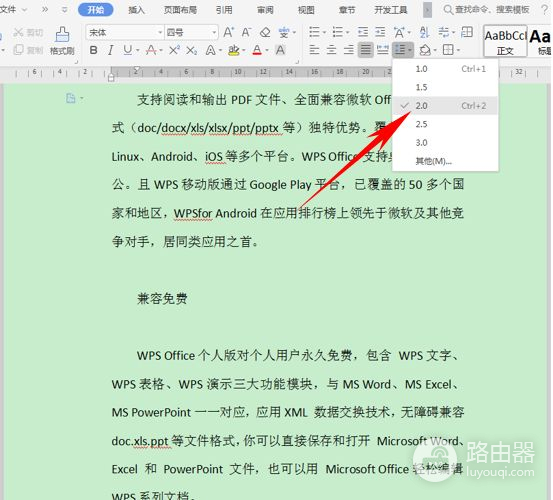Click the numbered list icon
The image size is (553, 500).
pyautogui.click(x=338, y=32)
